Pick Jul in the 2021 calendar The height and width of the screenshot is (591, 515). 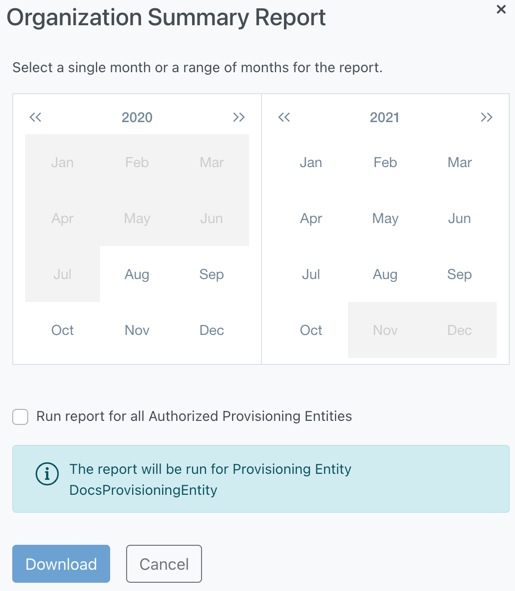click(311, 274)
